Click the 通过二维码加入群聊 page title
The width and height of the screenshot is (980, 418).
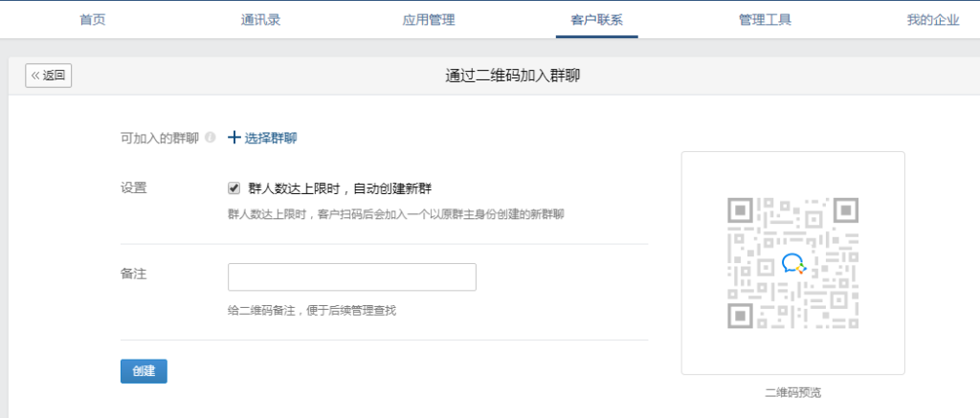(x=512, y=77)
